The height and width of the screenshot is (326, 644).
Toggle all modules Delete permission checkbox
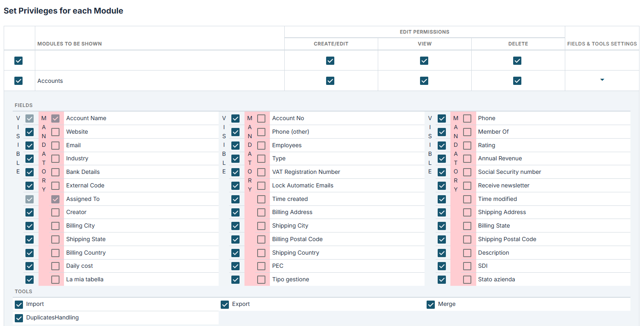[517, 61]
